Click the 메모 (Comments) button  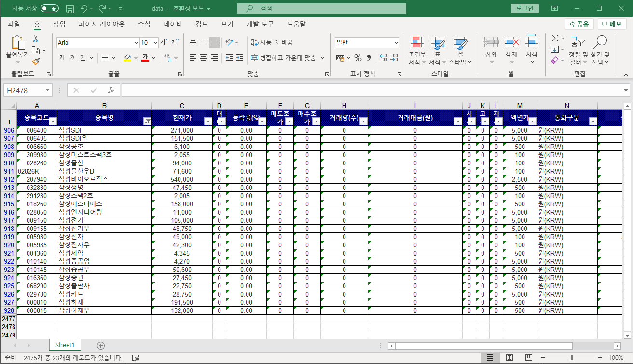coord(612,24)
